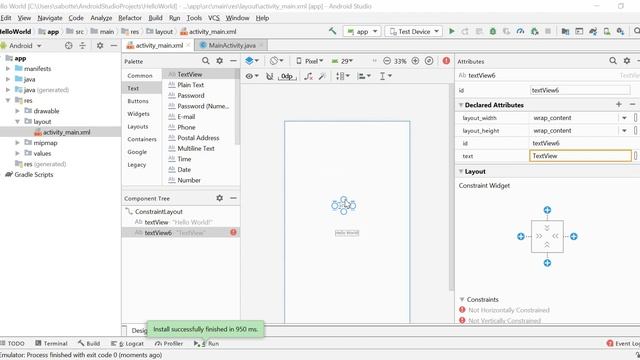The image size is (640, 360).
Task: Open Palette settings gear
Action: 220,61
